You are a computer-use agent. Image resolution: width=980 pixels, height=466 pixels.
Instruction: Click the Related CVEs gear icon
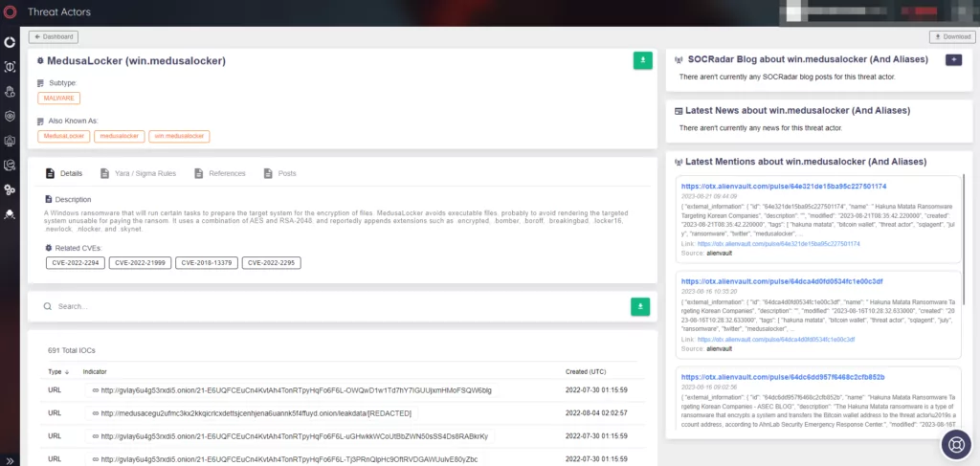[49, 248]
